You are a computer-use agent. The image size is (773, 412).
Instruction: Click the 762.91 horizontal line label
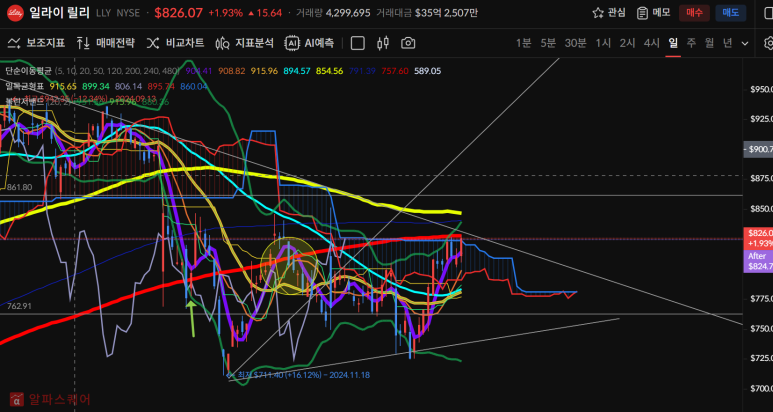[20, 306]
